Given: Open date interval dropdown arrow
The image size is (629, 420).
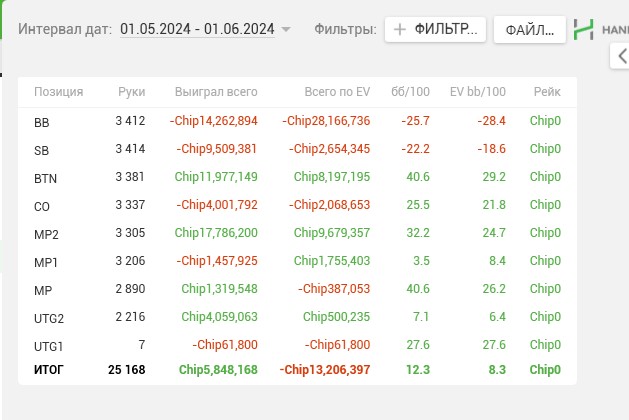Looking at the screenshot, I should coord(286,29).
